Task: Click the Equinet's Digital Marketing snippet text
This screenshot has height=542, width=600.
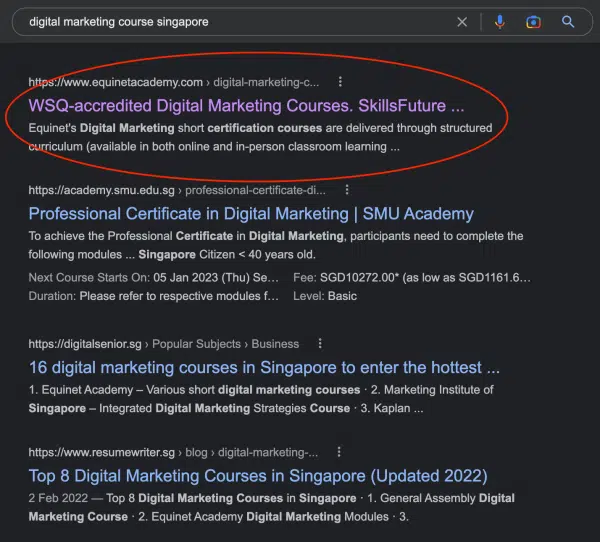Action: (x=260, y=137)
